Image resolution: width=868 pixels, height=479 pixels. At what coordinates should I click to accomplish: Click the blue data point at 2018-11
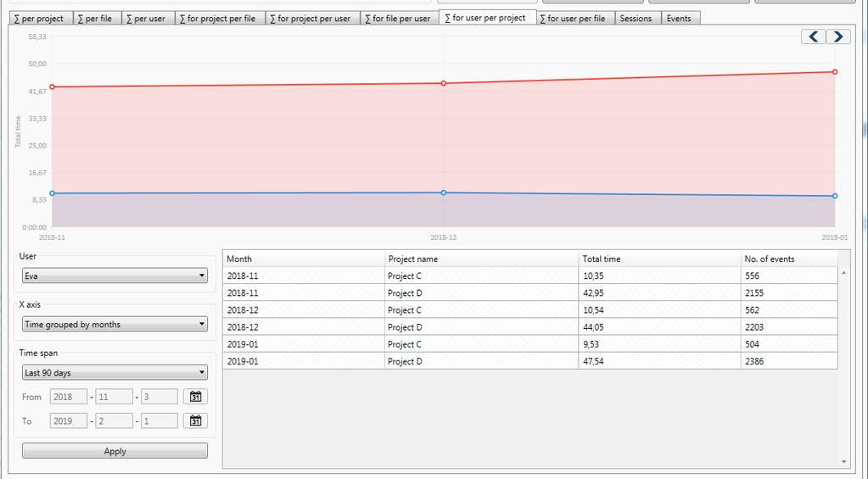52,193
